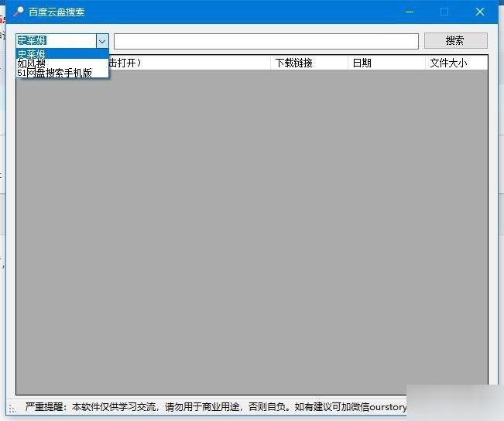Click the 搜索 button
This screenshot has height=421, width=504.
pos(455,41)
